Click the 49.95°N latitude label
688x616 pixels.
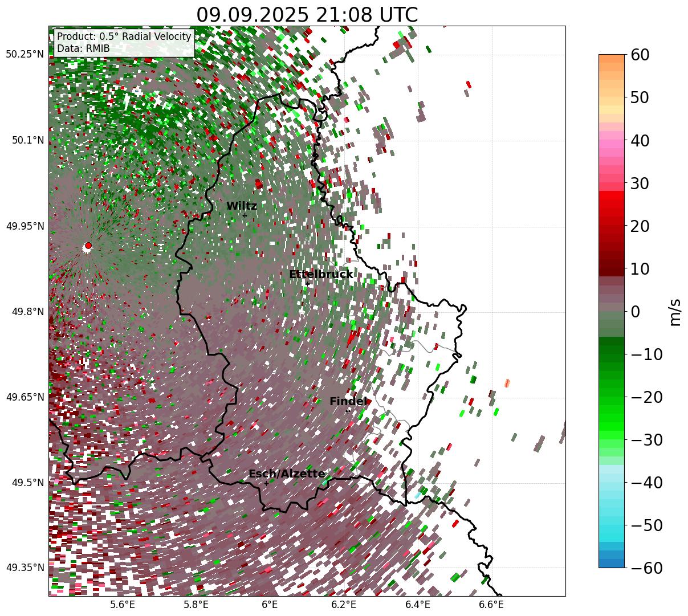click(x=25, y=226)
